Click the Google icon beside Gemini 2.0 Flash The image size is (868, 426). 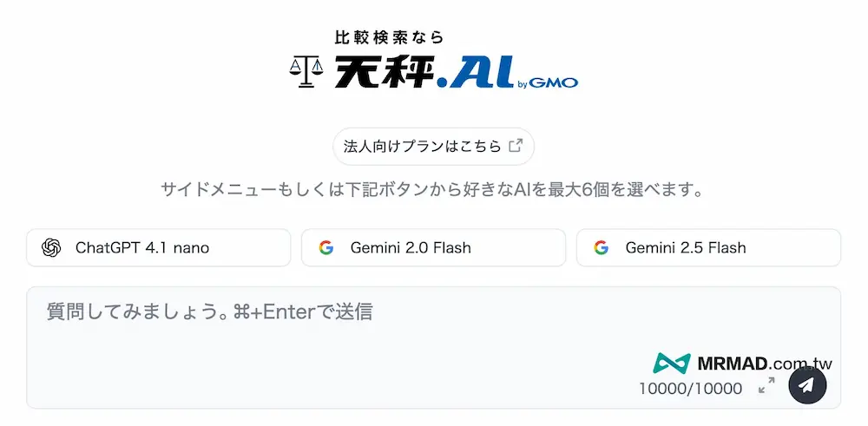[326, 248]
